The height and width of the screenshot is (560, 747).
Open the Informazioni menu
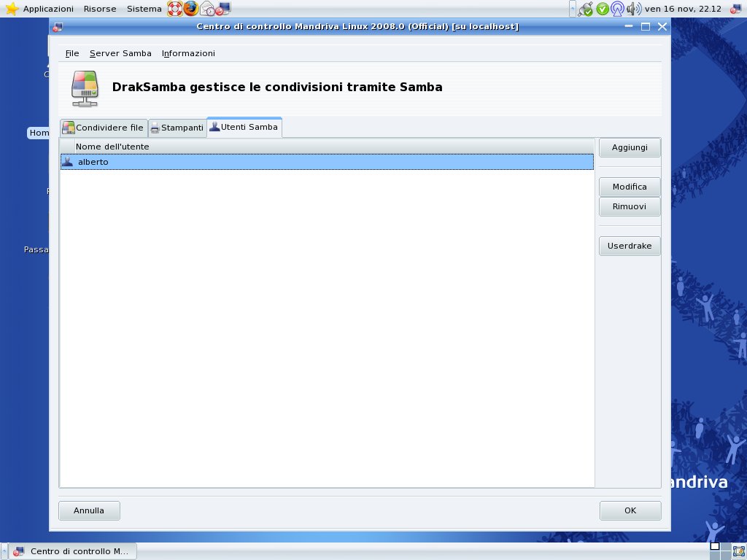(188, 53)
